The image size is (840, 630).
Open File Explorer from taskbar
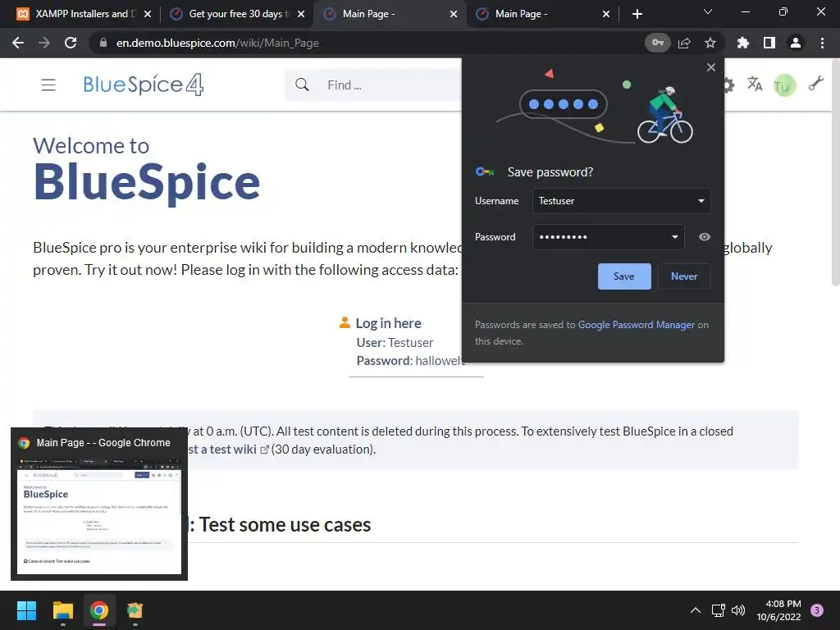(62, 610)
